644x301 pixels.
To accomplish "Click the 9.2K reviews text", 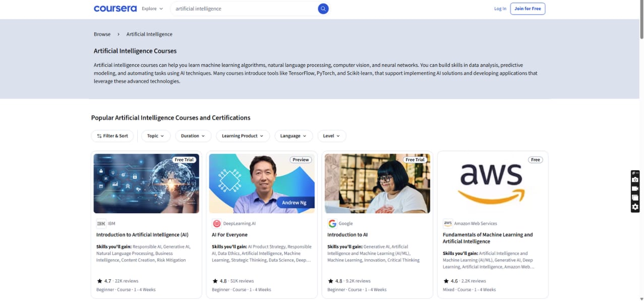I will tap(358, 281).
